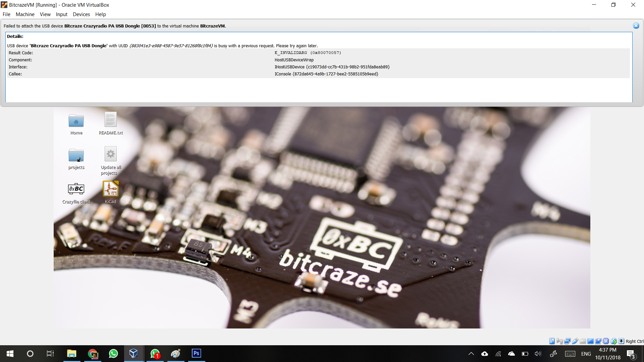Click the keyboard capture host key indicator
Image resolution: width=644 pixels, height=362 pixels.
click(x=622, y=341)
